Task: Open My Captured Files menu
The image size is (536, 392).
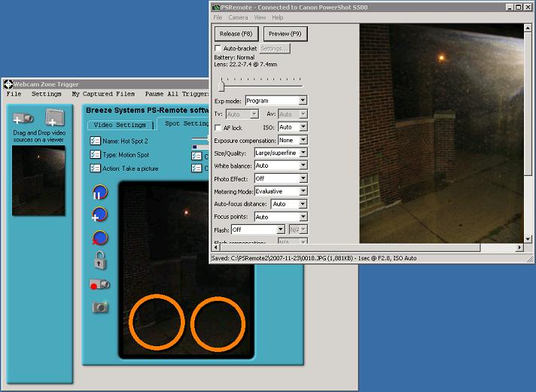Action: coord(103,93)
